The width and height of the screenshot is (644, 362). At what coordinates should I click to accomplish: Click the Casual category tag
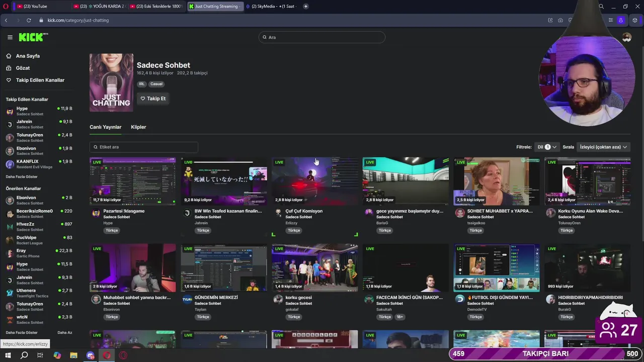(156, 84)
